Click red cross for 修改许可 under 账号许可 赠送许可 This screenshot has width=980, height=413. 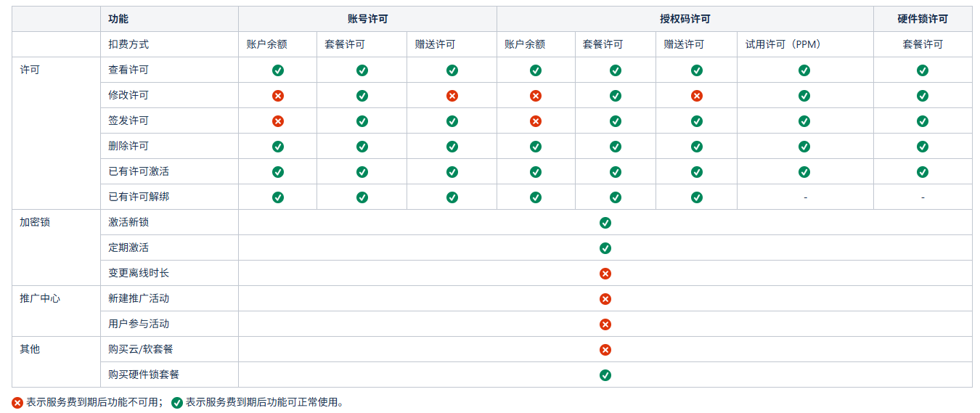pyautogui.click(x=452, y=96)
